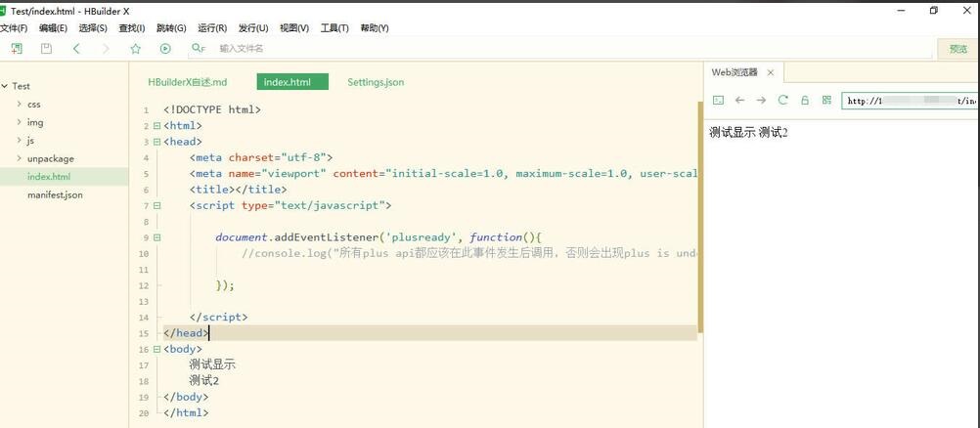Viewport: 980px width, 428px height.
Task: Click the QR code grid icon
Action: coord(826,100)
